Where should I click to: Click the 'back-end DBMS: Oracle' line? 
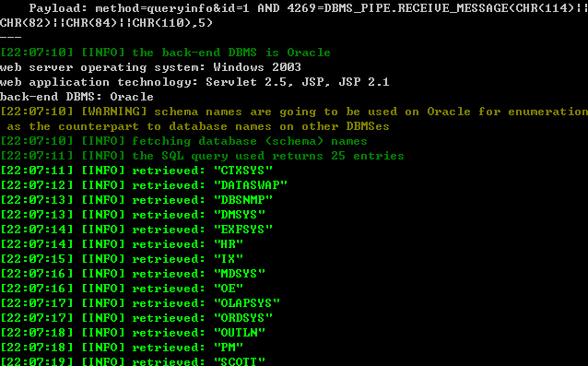pos(76,97)
